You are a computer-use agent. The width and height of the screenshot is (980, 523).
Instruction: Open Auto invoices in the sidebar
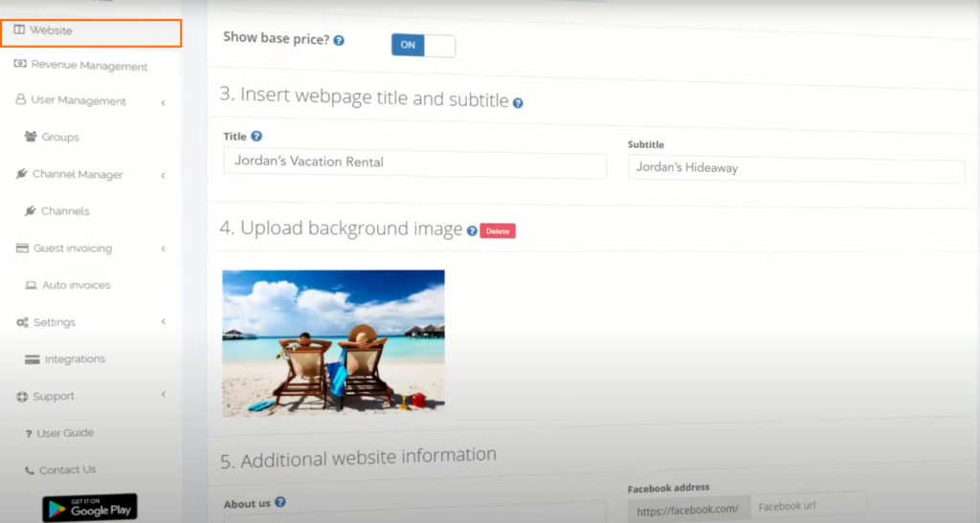pos(75,285)
